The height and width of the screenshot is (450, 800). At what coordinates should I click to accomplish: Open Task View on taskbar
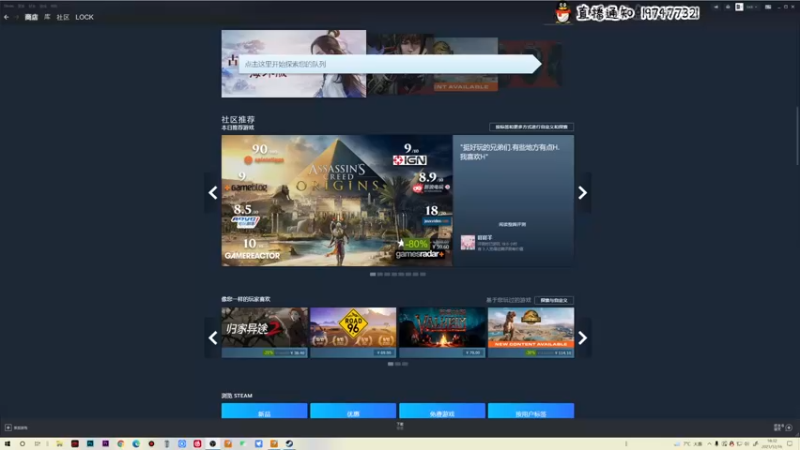[x=37, y=444]
